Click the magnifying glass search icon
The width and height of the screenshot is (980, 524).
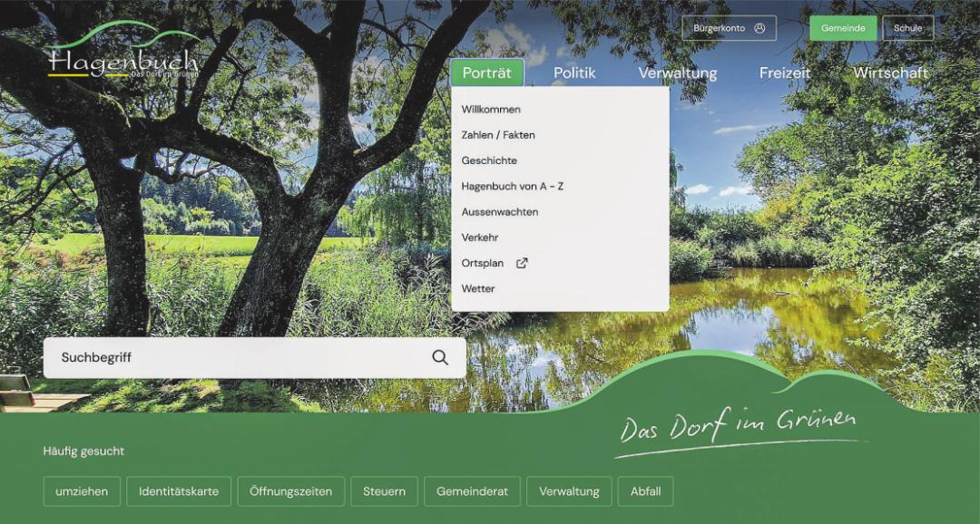tap(440, 357)
